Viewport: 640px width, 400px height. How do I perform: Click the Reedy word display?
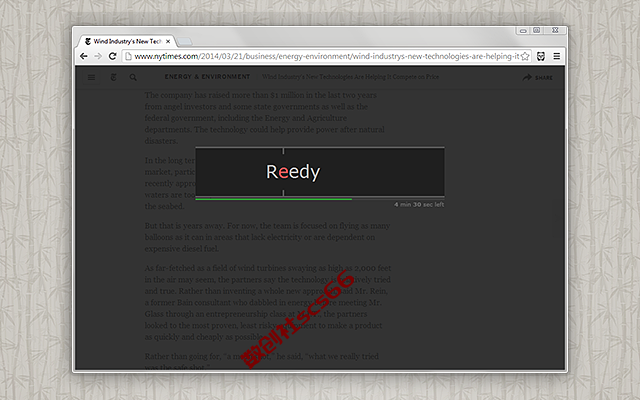293,172
